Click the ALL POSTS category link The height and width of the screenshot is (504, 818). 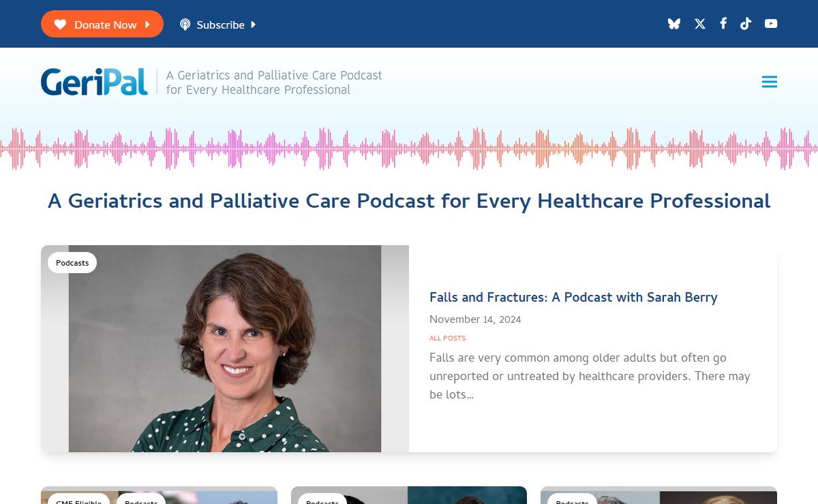point(448,338)
